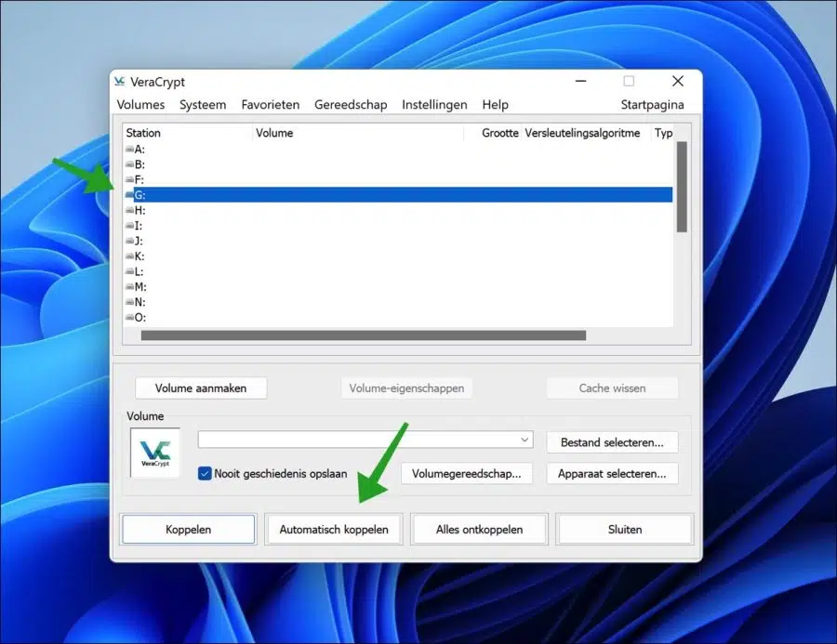This screenshot has width=837, height=644.
Task: Open the Gereedschap menu
Action: click(351, 105)
